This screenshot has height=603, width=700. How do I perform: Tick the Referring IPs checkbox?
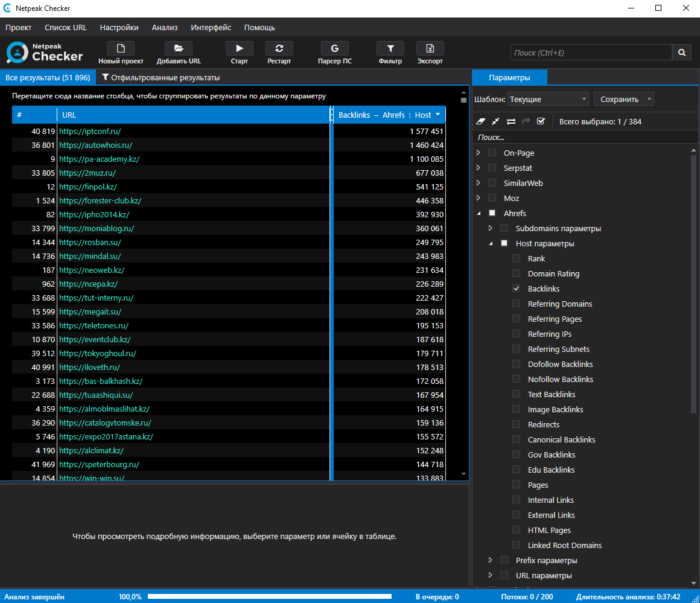516,334
